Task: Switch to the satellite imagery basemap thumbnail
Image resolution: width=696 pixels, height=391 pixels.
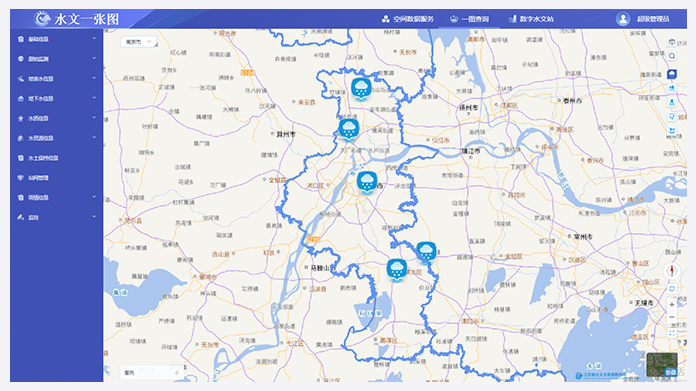Action: point(662,364)
